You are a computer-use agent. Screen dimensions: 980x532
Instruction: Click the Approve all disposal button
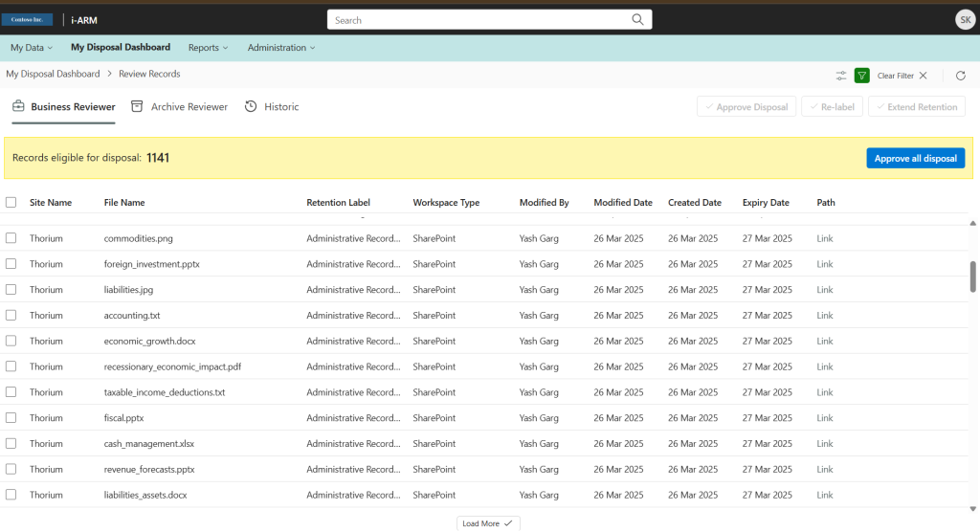click(916, 158)
